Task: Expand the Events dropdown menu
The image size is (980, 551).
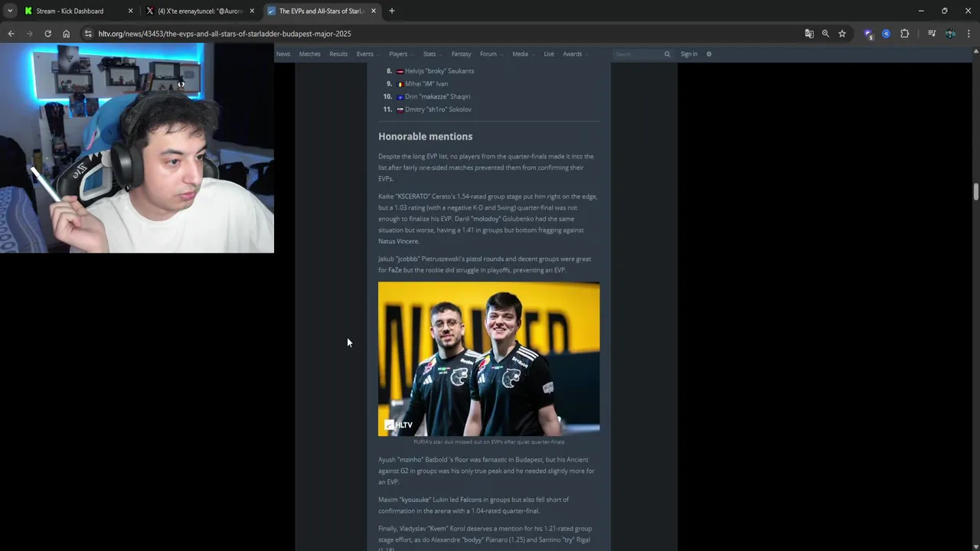Action: click(367, 54)
